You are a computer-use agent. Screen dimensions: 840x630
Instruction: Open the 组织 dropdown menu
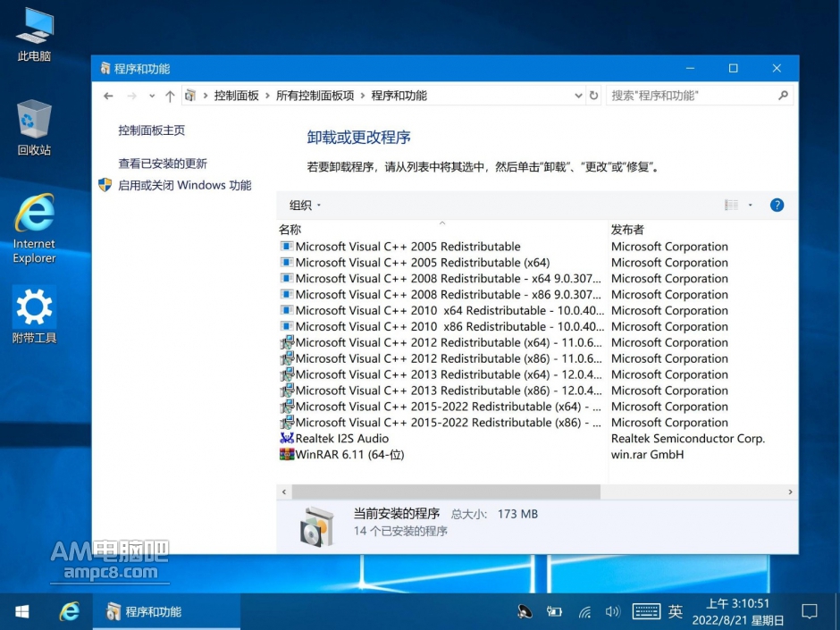(x=305, y=206)
